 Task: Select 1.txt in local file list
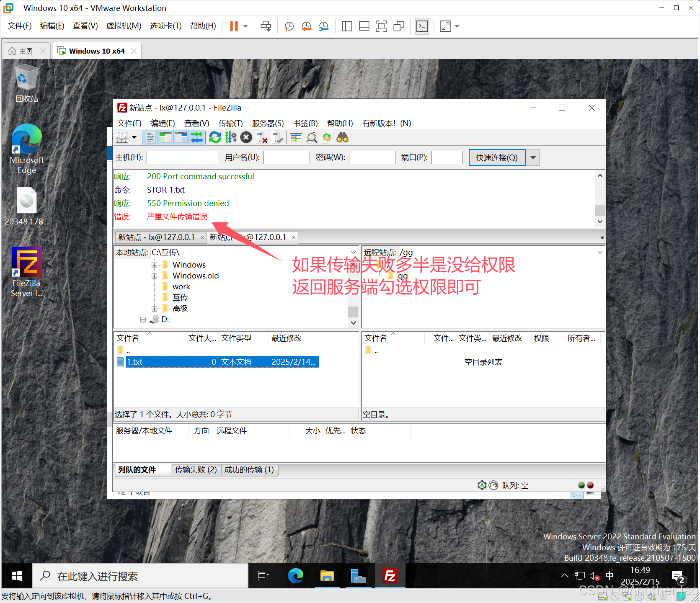(222, 362)
